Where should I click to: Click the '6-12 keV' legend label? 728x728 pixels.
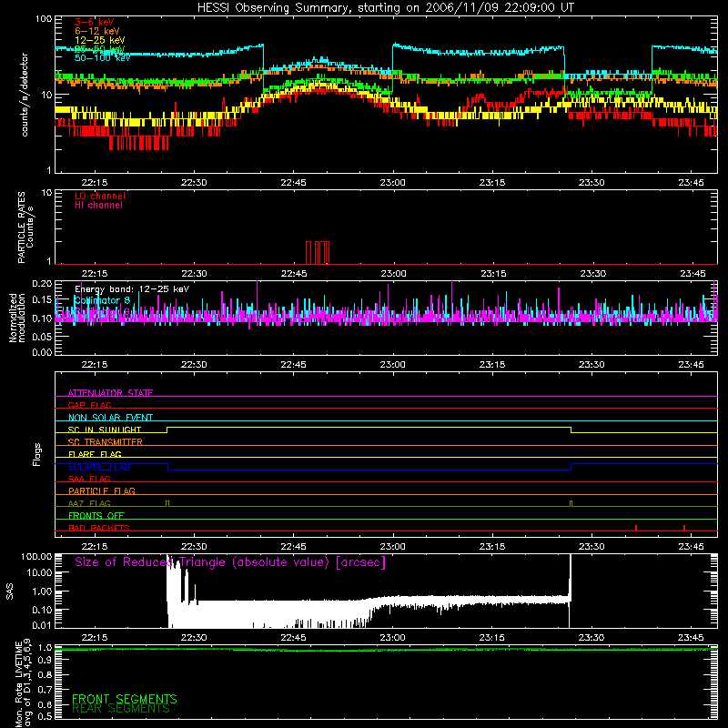(97, 31)
